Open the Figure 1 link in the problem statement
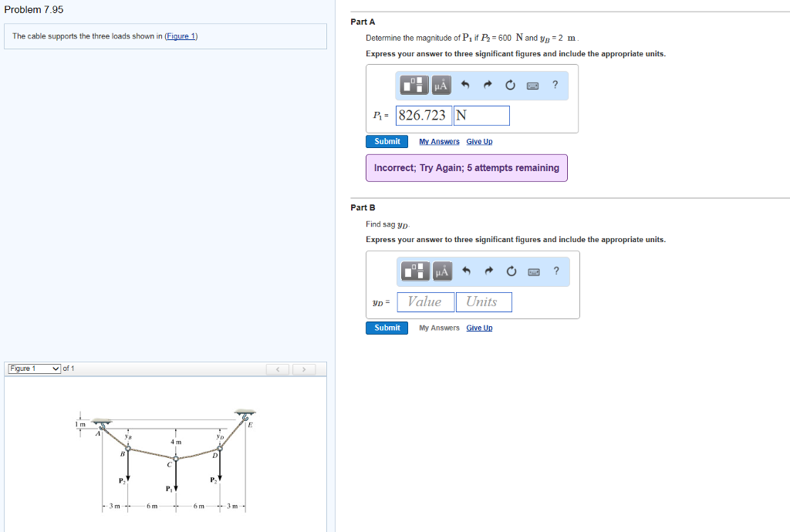This screenshot has width=790, height=532. click(181, 35)
